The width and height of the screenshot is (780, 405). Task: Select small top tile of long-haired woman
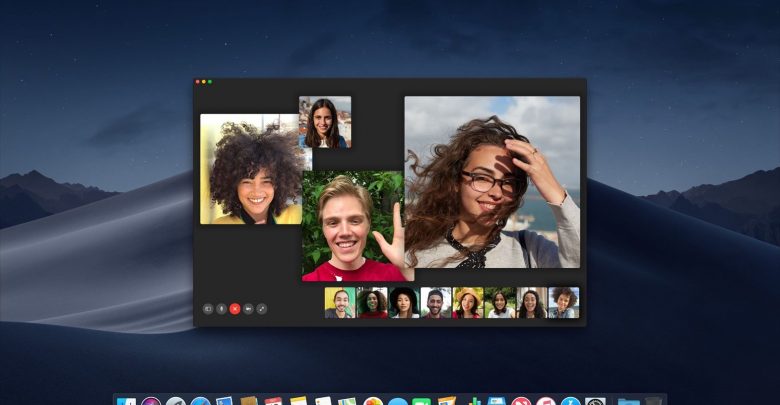click(325, 122)
